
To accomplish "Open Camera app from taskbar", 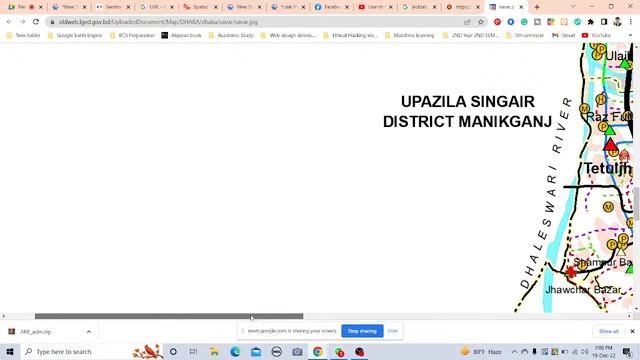I will [297, 351].
